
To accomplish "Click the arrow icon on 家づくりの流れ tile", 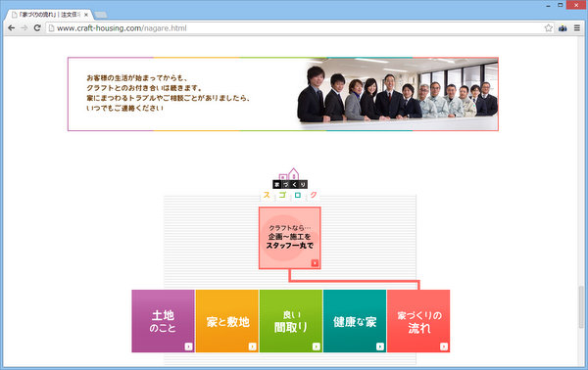I will pos(444,347).
